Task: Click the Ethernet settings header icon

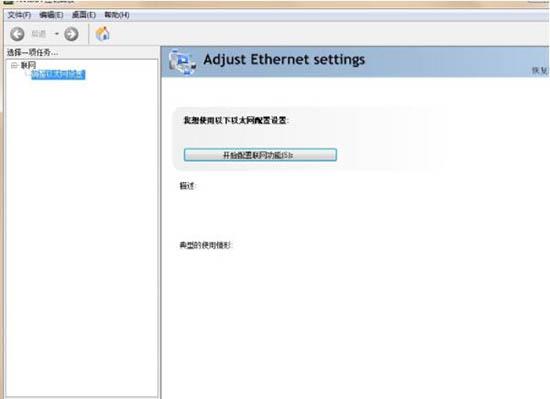Action: (181, 62)
